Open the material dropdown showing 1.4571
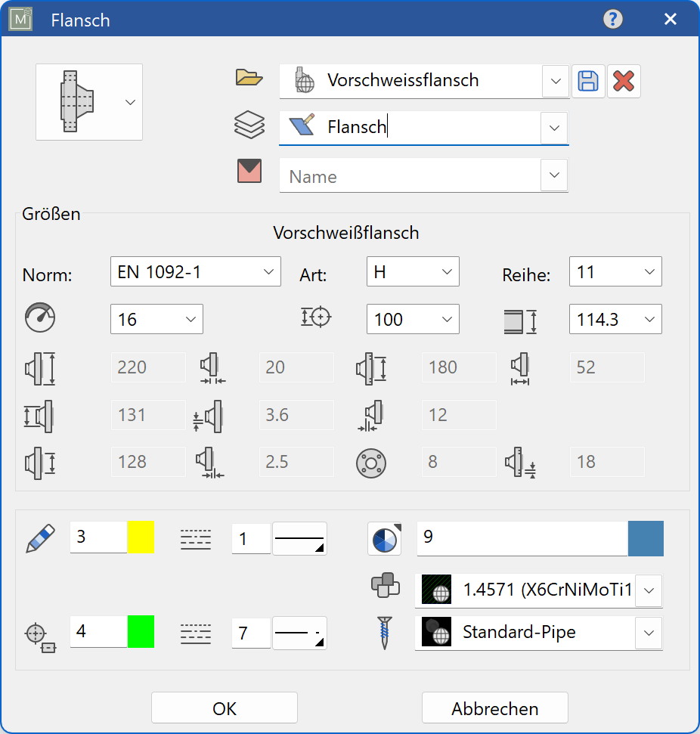Image resolution: width=700 pixels, height=734 pixels. 649,590
